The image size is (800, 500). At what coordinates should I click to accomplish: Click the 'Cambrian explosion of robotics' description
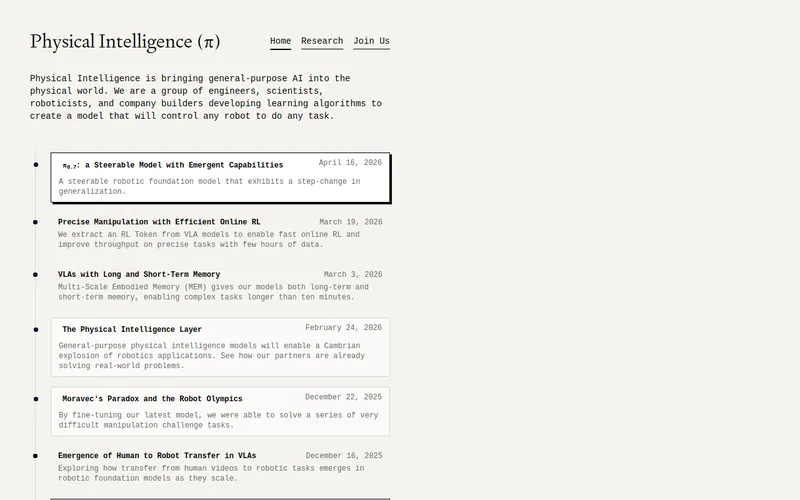211,356
